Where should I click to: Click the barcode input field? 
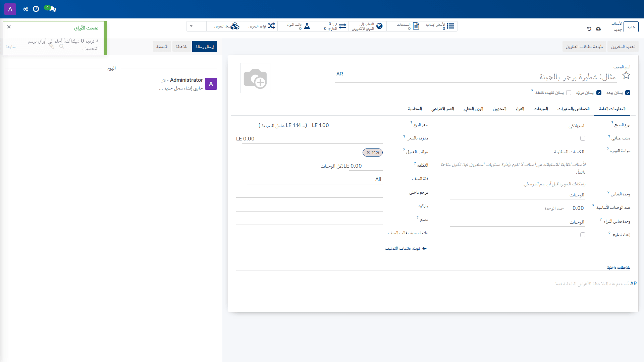pos(309,206)
